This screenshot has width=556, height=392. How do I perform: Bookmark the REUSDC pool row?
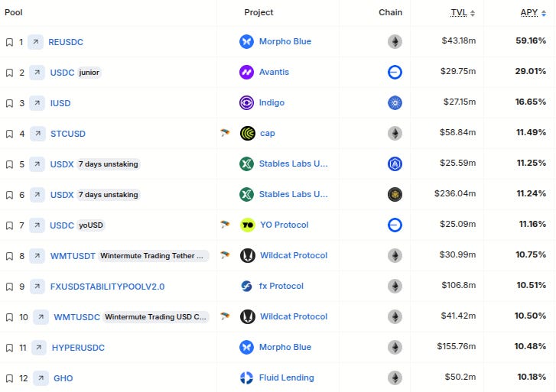click(10, 42)
